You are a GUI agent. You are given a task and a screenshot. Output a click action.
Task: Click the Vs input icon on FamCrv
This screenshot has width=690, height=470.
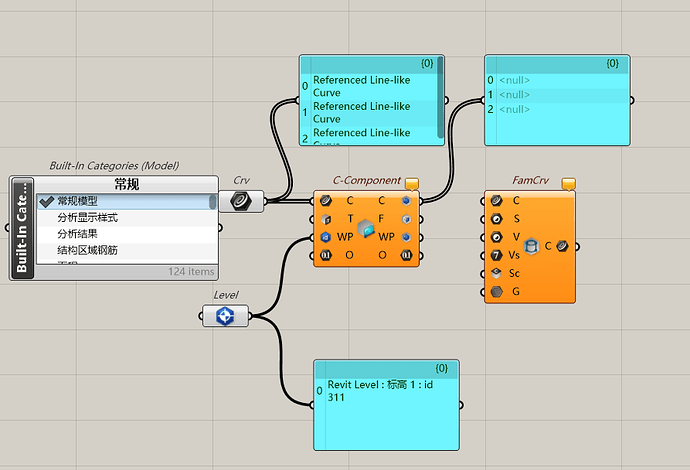click(496, 255)
